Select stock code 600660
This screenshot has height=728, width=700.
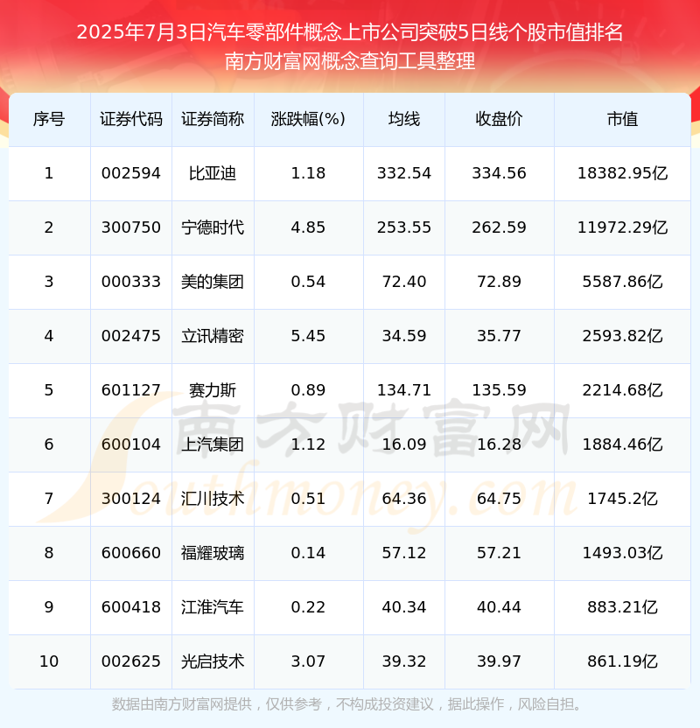click(x=131, y=553)
